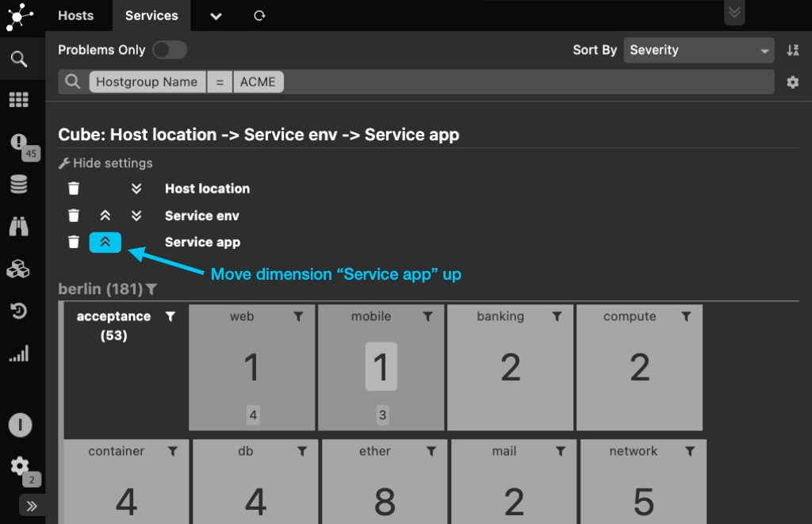The width and height of the screenshot is (812, 524).
Task: Open the container tile's count 4
Action: tap(126, 502)
